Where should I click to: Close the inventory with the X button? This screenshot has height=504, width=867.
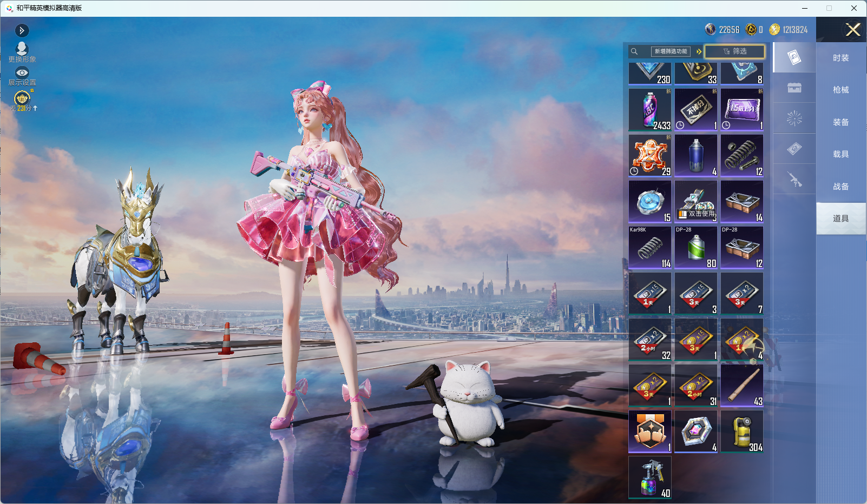(853, 30)
